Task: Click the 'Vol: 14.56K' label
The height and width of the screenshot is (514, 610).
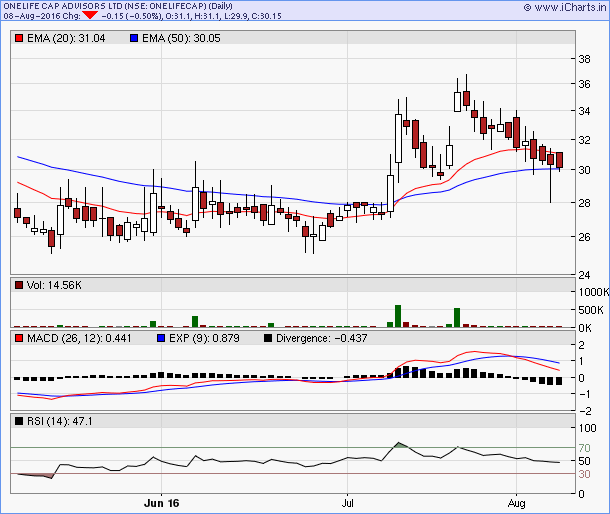Action: 54,285
